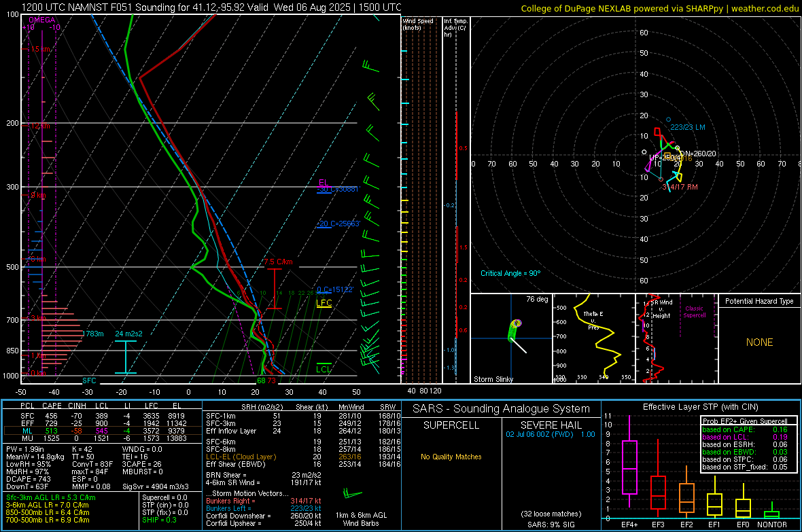Click the 'DCAPE = 743' value
802x532 pixels.
tap(28, 479)
